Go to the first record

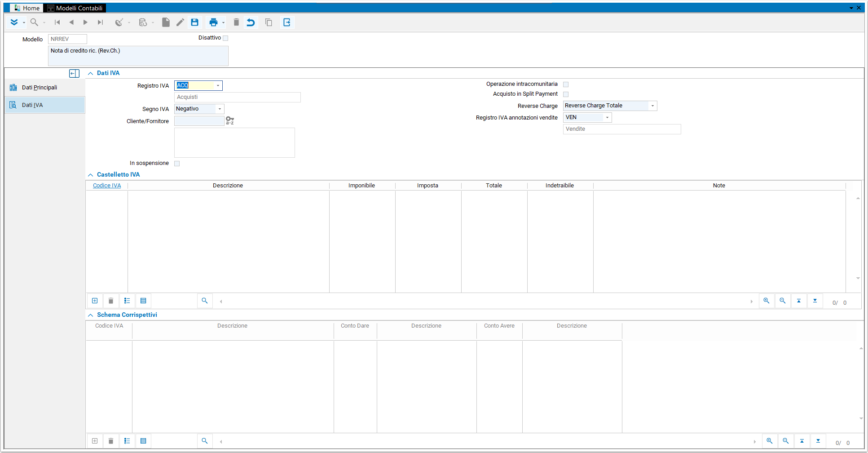point(57,22)
